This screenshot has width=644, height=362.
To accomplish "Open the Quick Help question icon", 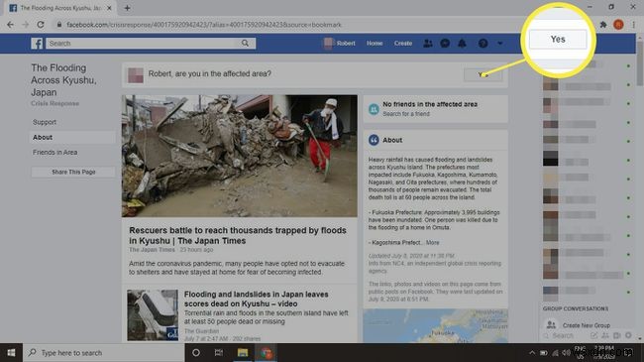I will click(x=483, y=44).
